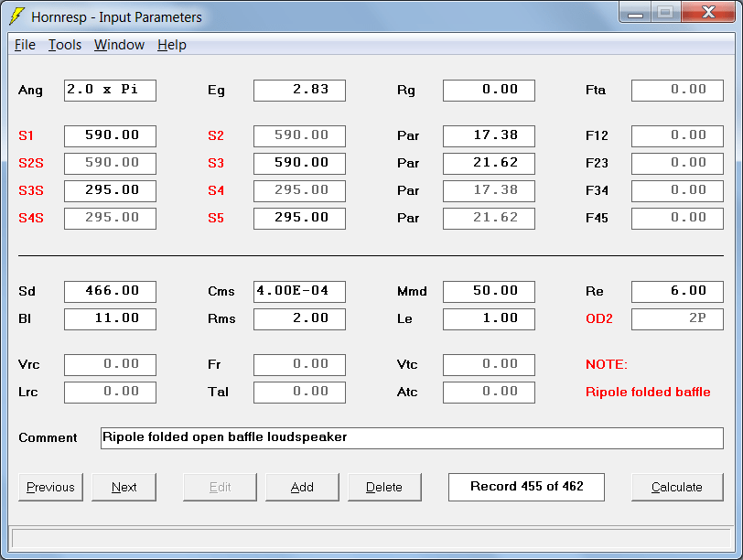The width and height of the screenshot is (743, 560).
Task: Close the Hornresp window
Action: pos(708,12)
